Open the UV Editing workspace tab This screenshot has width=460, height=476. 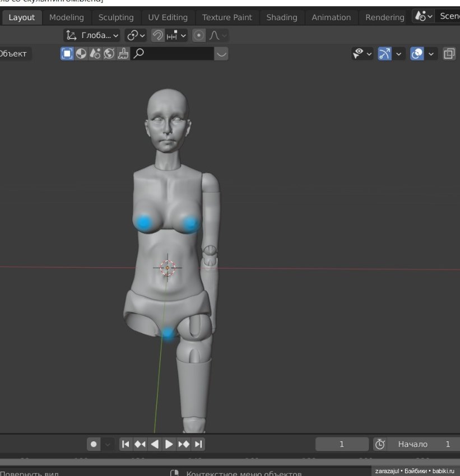[x=168, y=17]
